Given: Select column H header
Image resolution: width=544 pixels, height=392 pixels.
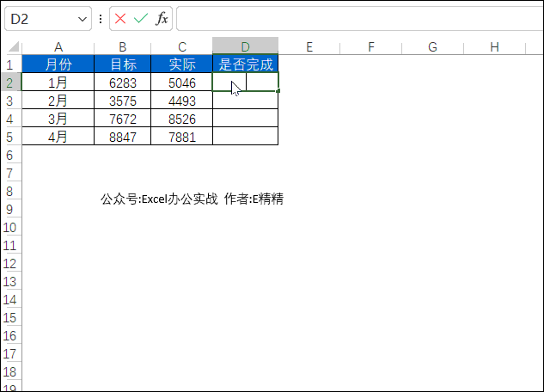Looking at the screenshot, I should [494, 46].
